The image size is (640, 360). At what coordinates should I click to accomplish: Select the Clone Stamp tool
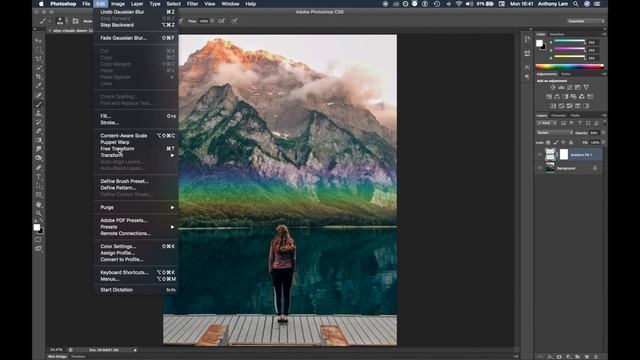tap(38, 113)
